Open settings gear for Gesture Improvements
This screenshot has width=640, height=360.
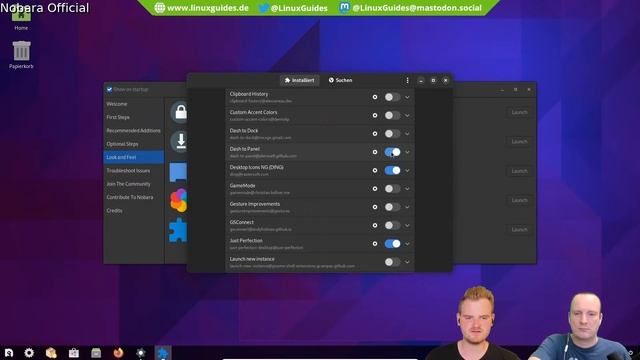375,207
